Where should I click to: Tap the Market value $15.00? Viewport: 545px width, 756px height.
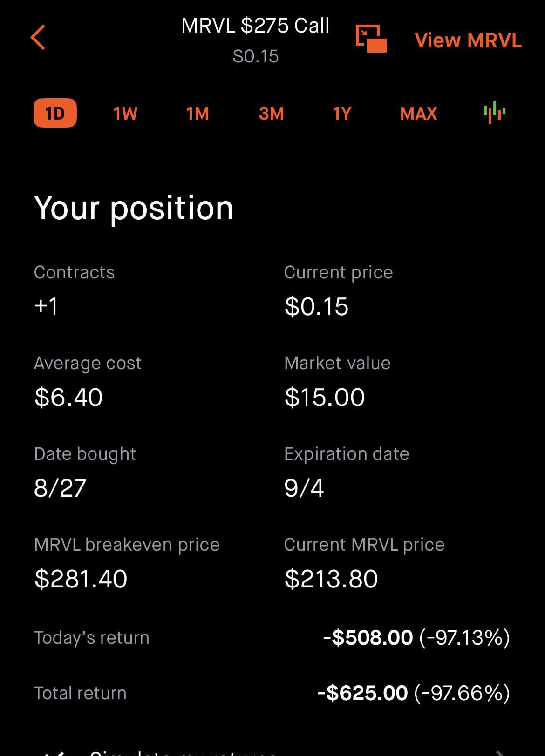[x=325, y=397]
